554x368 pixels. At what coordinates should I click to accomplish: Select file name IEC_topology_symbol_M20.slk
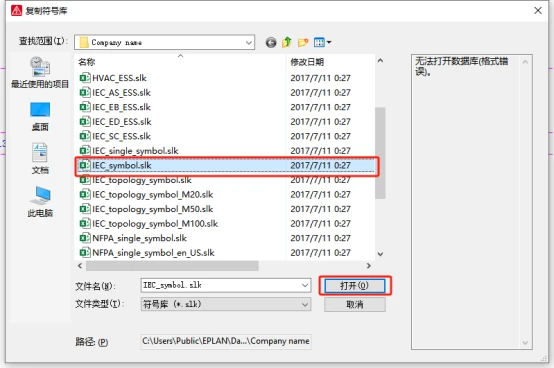pos(152,195)
